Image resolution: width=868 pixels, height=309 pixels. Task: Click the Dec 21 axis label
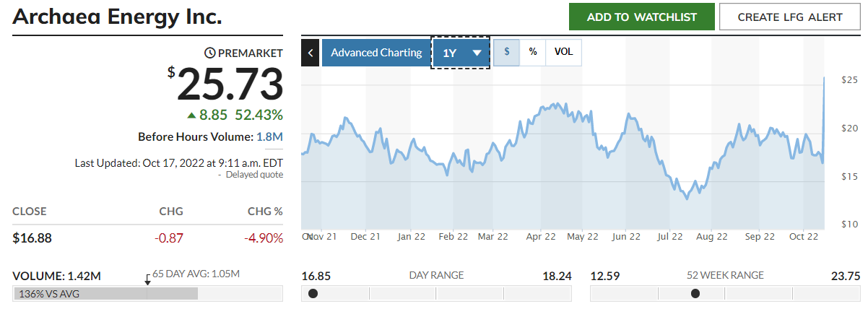point(366,236)
